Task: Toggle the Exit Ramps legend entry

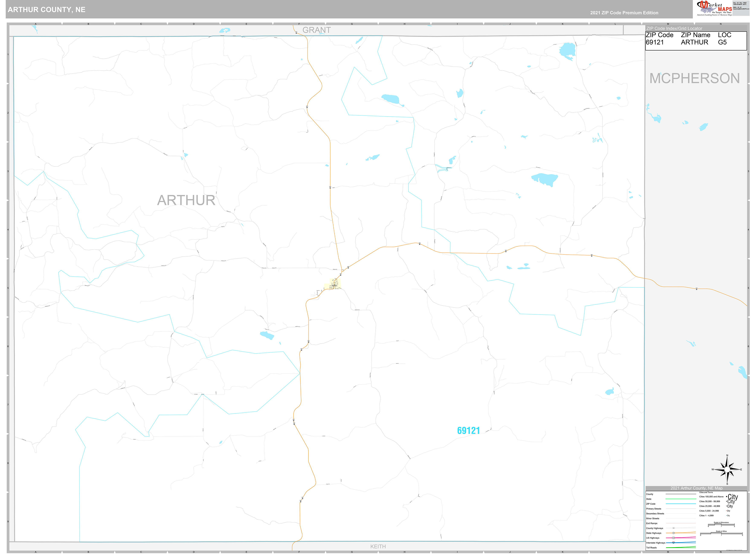Action: (652, 524)
